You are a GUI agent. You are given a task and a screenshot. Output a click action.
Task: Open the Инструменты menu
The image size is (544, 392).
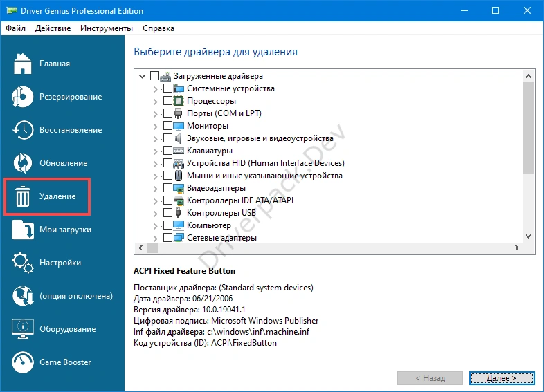[x=107, y=28]
